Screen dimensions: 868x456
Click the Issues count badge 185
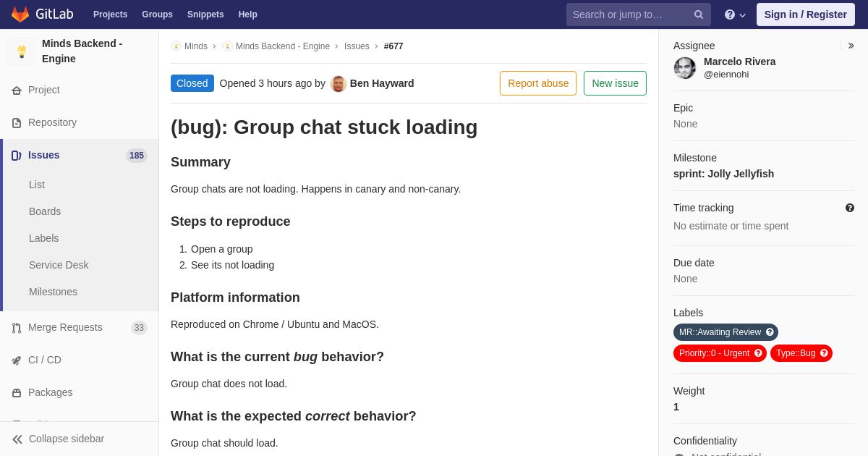(137, 156)
